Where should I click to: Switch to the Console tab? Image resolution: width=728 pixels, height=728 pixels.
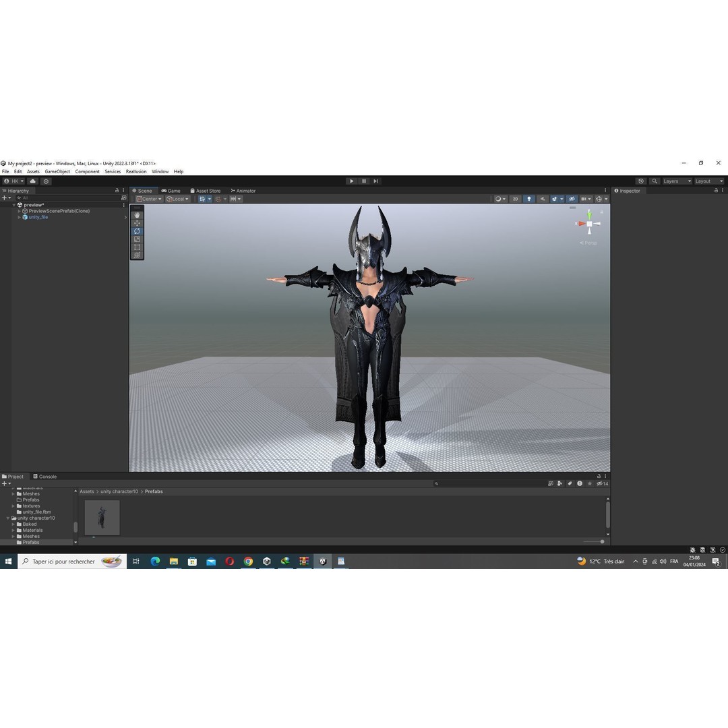(45, 477)
